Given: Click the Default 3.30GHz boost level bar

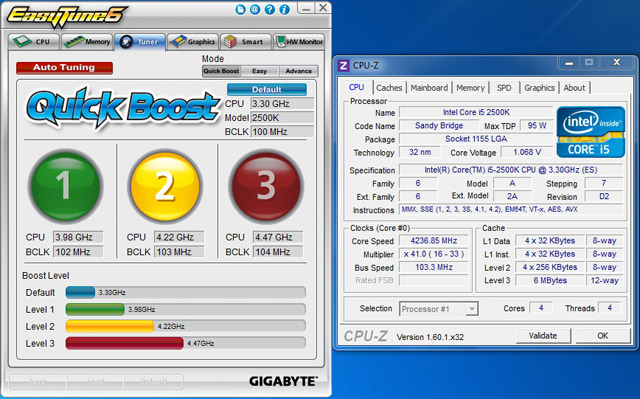Looking at the screenshot, I should coord(185,293).
